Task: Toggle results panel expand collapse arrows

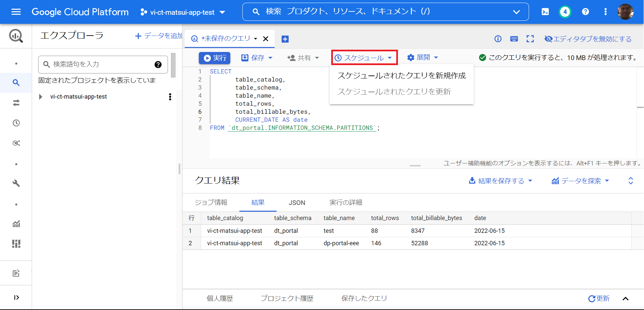Action: (x=631, y=181)
